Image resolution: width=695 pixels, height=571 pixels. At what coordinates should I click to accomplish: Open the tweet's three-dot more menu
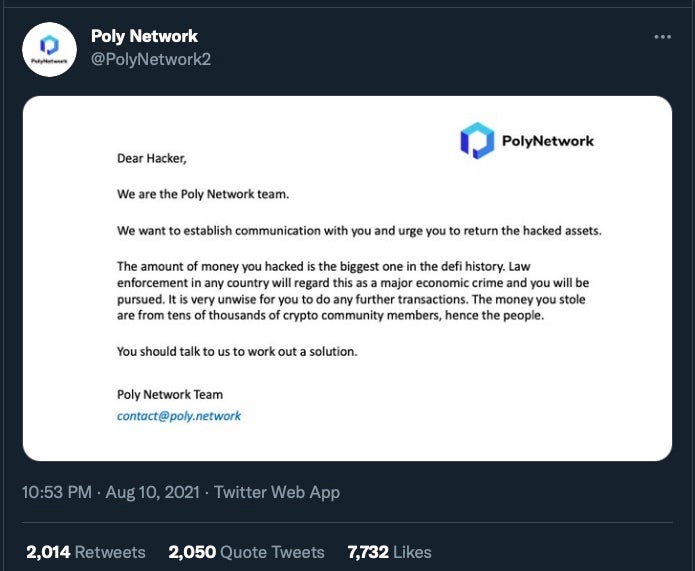coord(662,37)
